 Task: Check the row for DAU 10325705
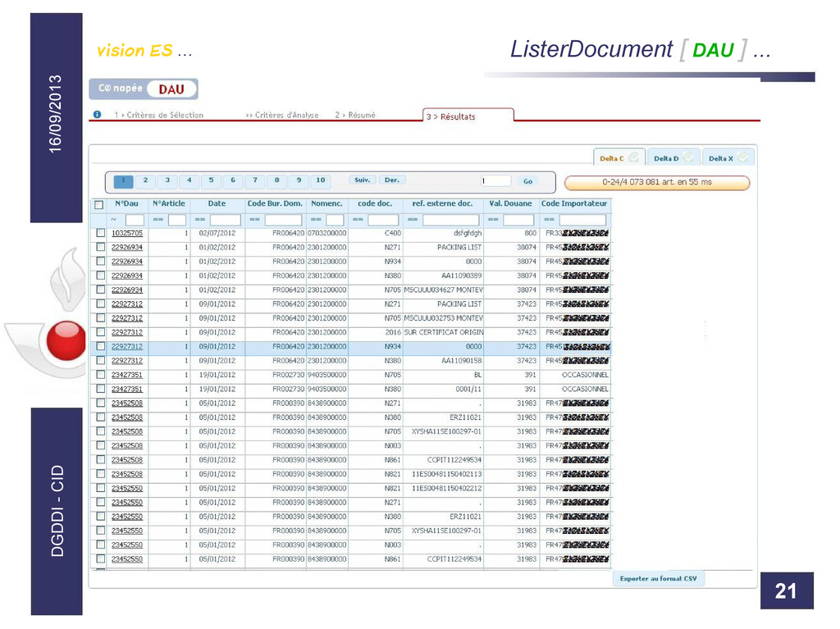pos(100,233)
